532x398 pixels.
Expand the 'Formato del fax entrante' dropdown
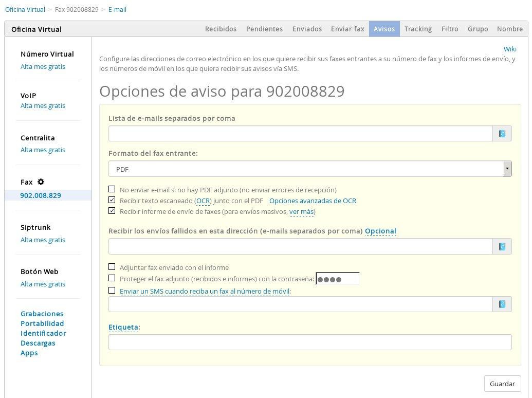[x=507, y=169]
